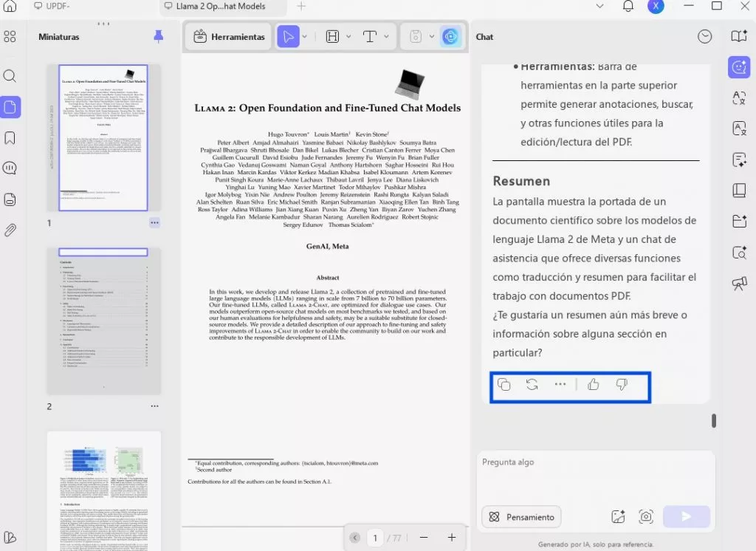Go to previous page arrow
756x551 pixels.
tap(355, 538)
